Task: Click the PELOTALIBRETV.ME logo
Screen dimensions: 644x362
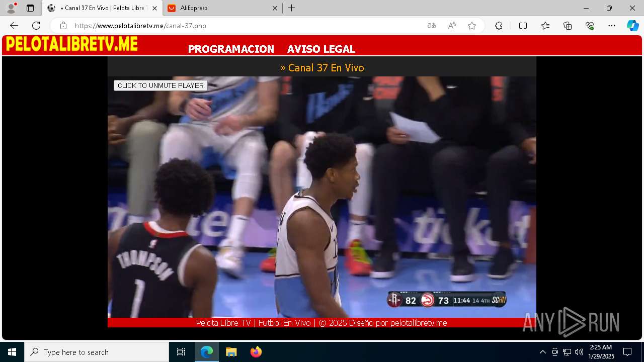Action: tap(72, 44)
